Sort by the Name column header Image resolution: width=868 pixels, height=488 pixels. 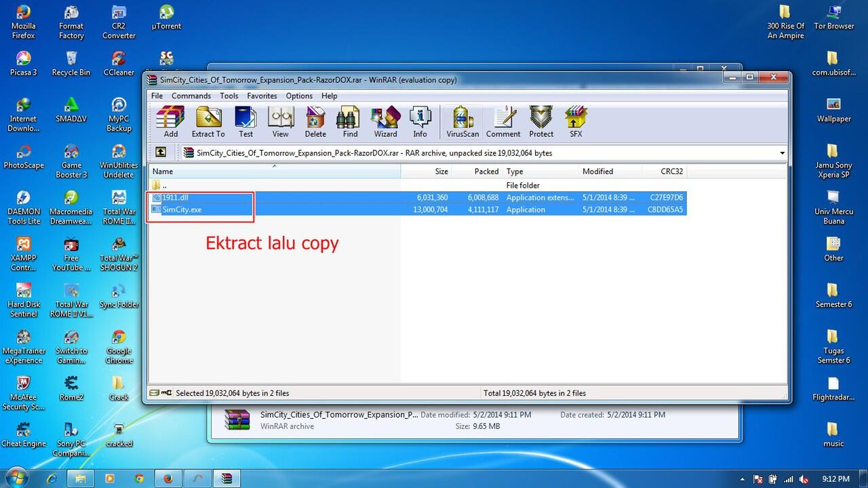click(275, 171)
